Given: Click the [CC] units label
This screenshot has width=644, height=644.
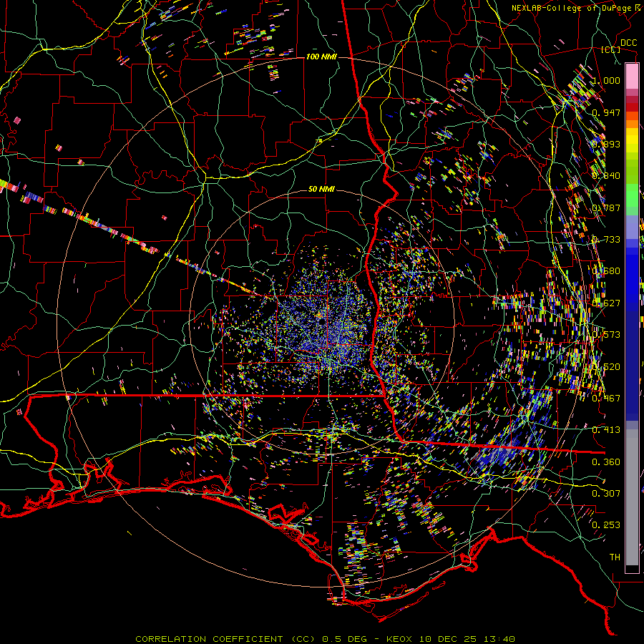Looking at the screenshot, I should [x=611, y=49].
